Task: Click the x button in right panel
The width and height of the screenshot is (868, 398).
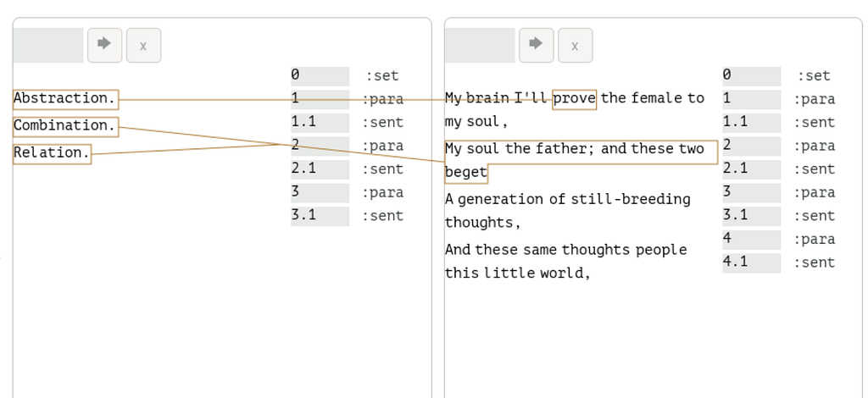Action: point(576,46)
